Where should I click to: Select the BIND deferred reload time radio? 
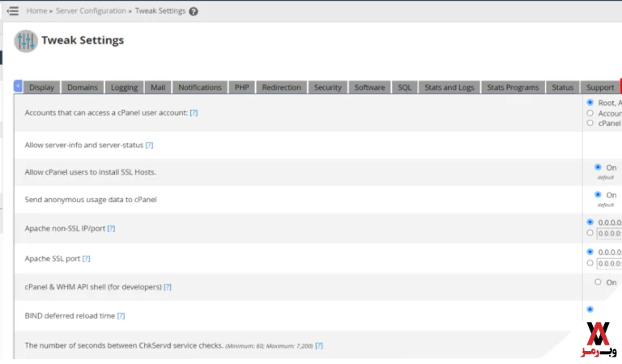point(590,309)
